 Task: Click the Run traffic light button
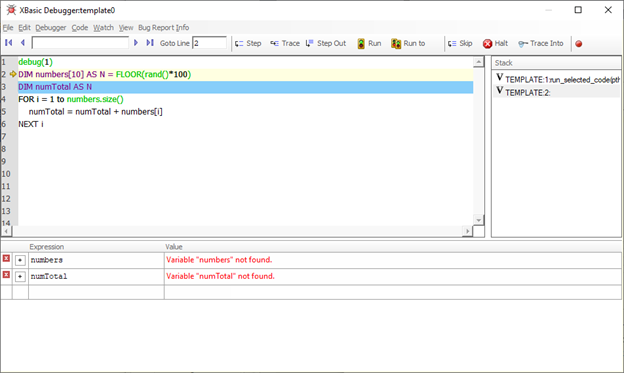tap(369, 43)
